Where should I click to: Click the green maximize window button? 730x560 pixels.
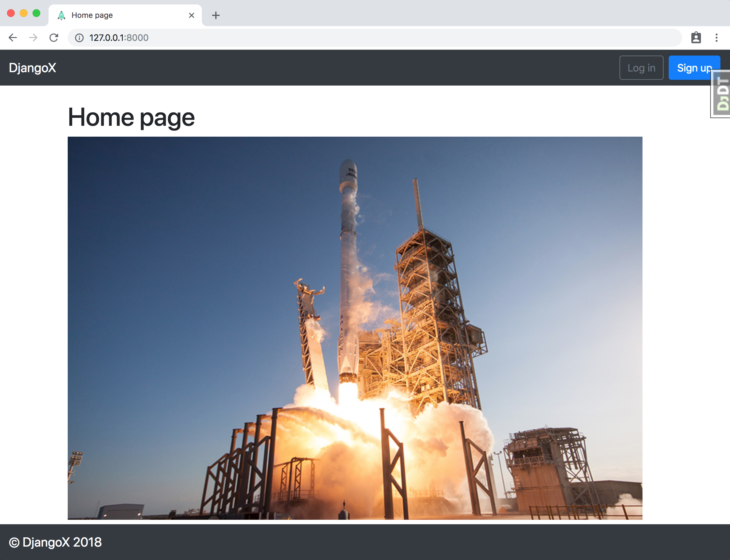pyautogui.click(x=36, y=13)
